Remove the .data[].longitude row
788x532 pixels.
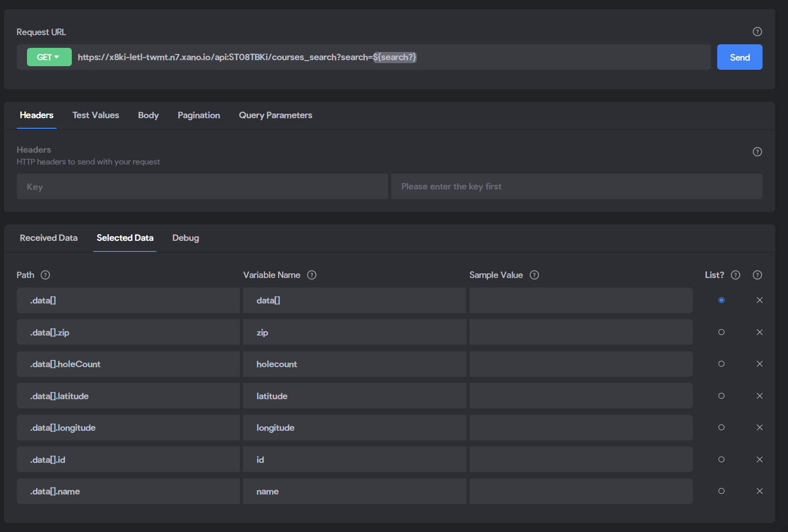click(759, 428)
